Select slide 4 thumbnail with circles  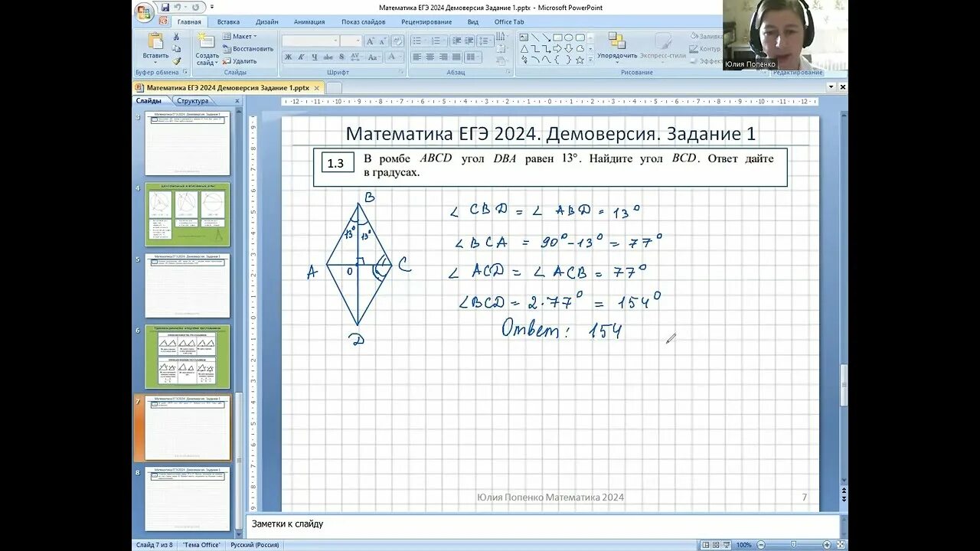[x=188, y=214]
